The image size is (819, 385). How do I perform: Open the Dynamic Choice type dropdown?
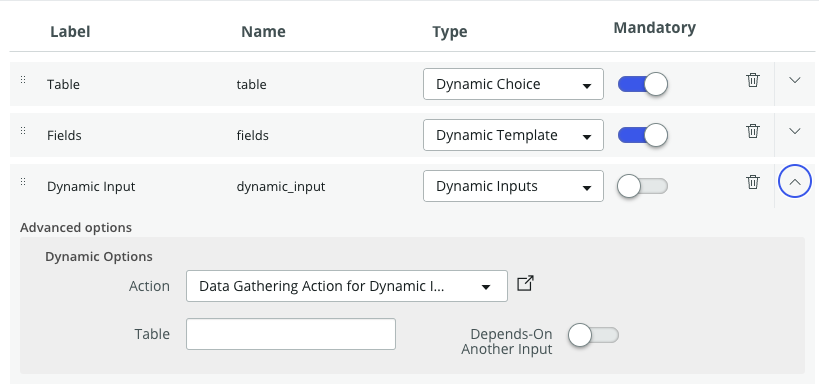click(513, 84)
